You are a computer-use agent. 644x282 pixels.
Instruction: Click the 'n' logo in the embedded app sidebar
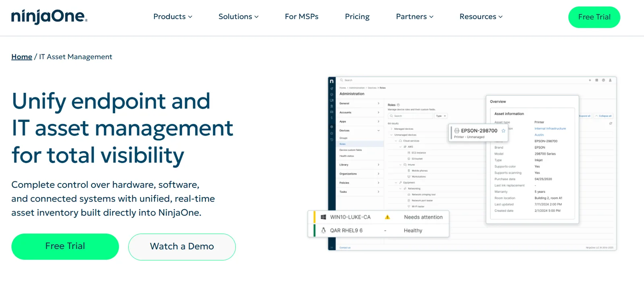point(332,81)
